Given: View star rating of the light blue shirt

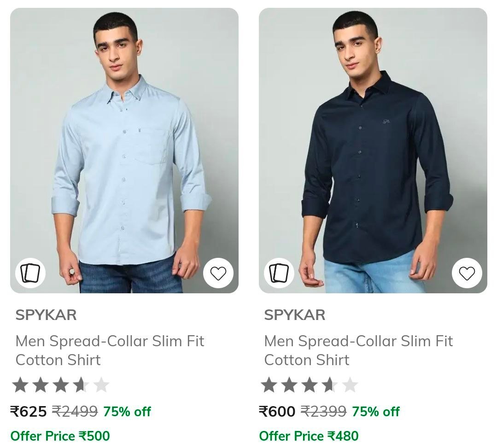Looking at the screenshot, I should click(x=60, y=385).
